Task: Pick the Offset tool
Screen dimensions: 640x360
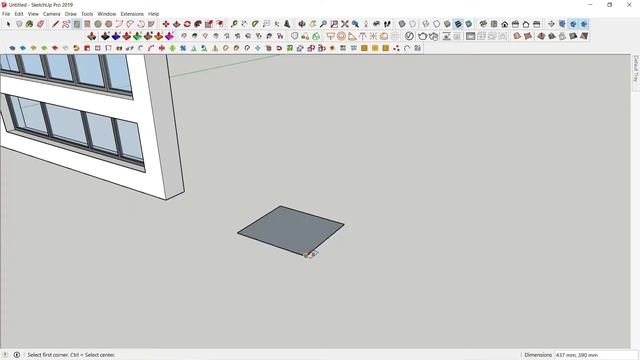Action: click(220, 24)
